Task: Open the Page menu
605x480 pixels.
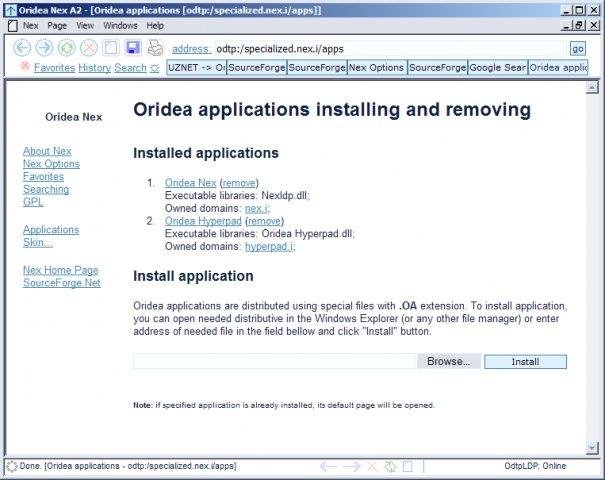Action: click(x=57, y=26)
